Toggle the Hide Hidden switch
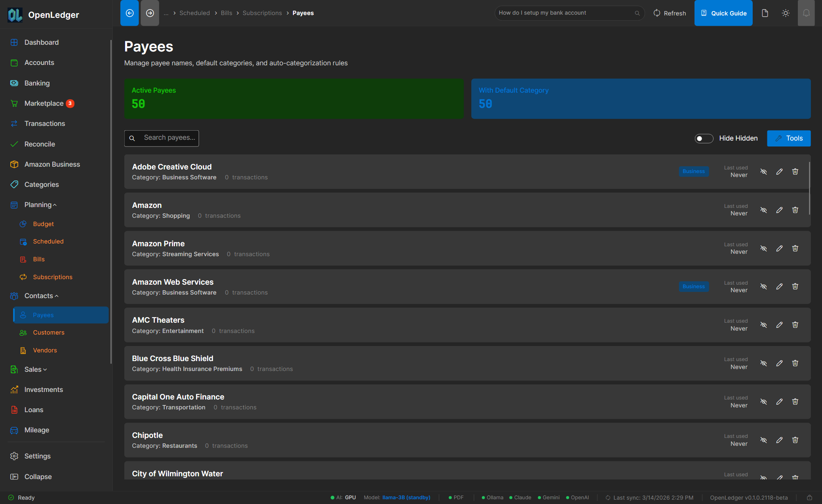The height and width of the screenshot is (504, 822). [x=704, y=139]
